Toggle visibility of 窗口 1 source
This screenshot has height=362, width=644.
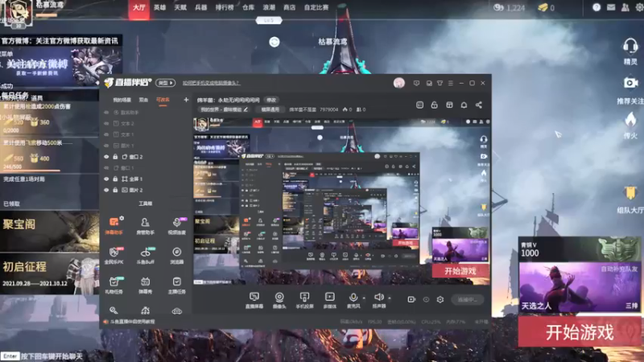click(106, 168)
